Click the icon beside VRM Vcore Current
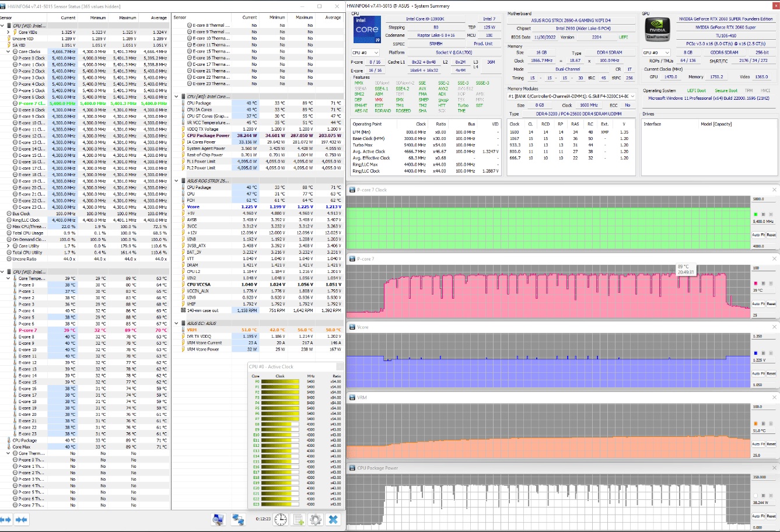Viewport: 780px width, 532px height. point(182,343)
